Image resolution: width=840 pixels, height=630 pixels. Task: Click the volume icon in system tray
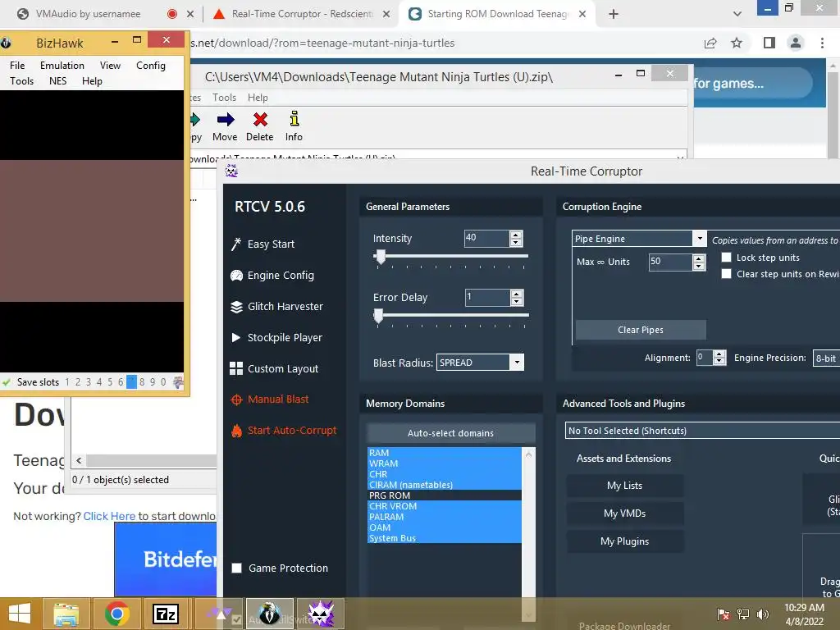762,614
